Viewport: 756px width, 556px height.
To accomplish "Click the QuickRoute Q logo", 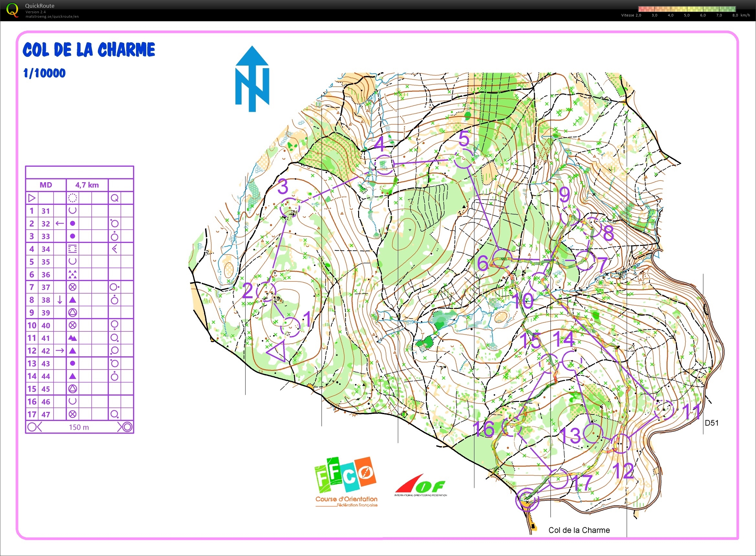I will (13, 10).
